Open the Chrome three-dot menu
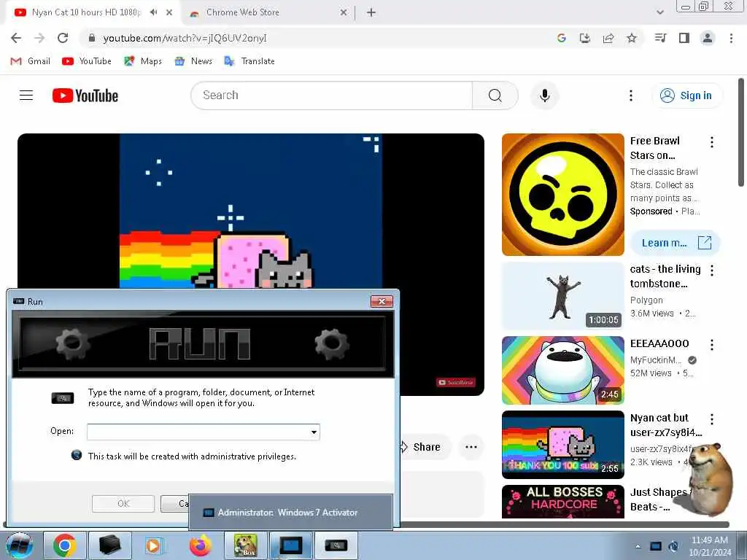Screen dimensions: 747x560 click(731, 38)
